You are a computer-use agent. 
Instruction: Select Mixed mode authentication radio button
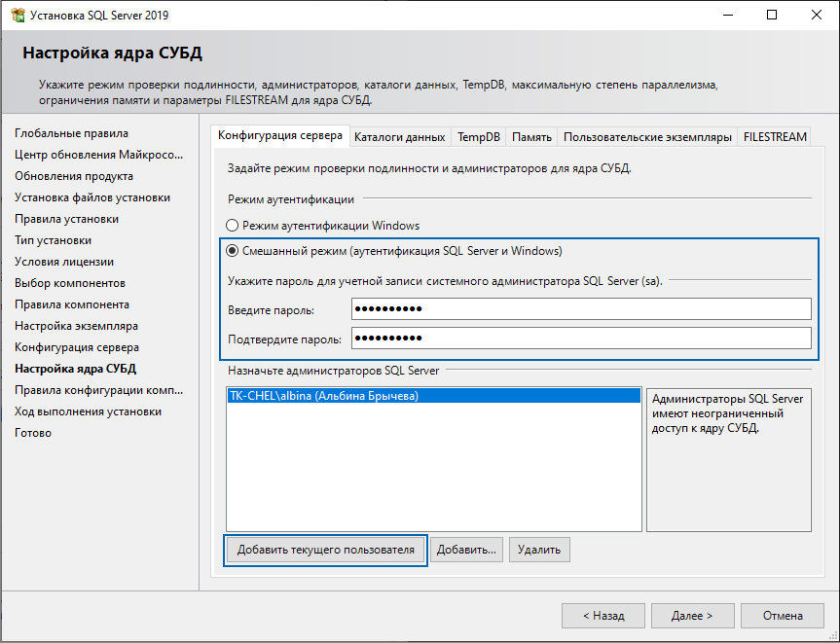coord(232,251)
